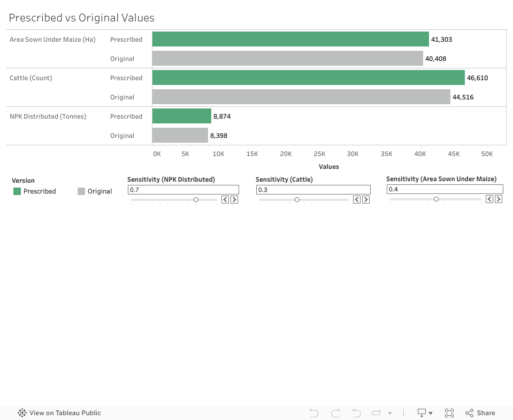Image resolution: width=513 pixels, height=420 pixels.
Task: Click the Undo icon in bottom toolbar
Action: 314,413
